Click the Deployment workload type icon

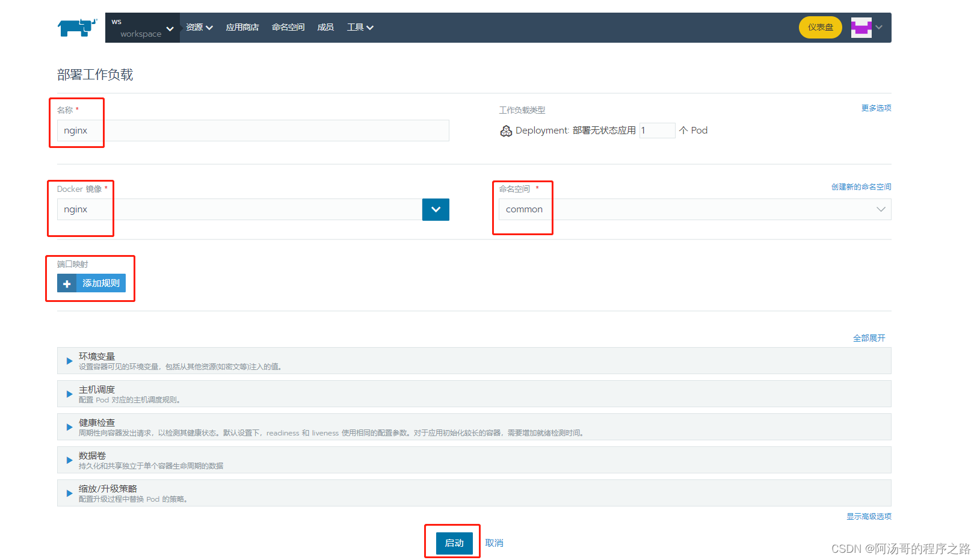tap(507, 131)
